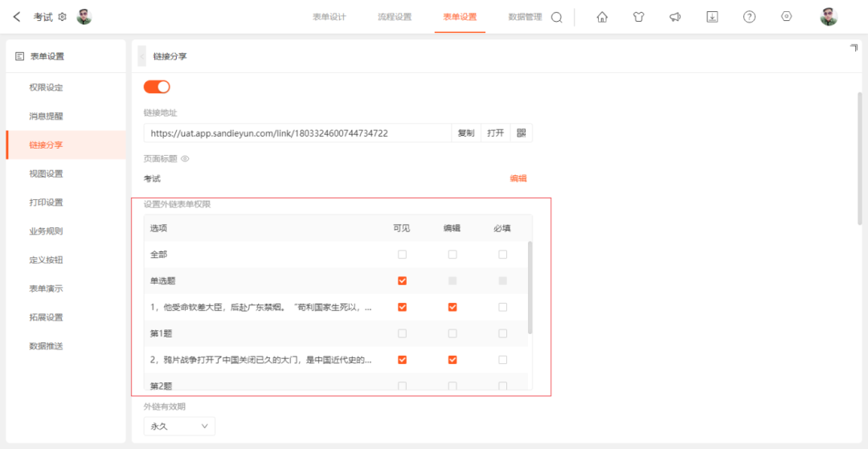
Task: Check 可见 for the 全部 row
Action: [x=403, y=255]
